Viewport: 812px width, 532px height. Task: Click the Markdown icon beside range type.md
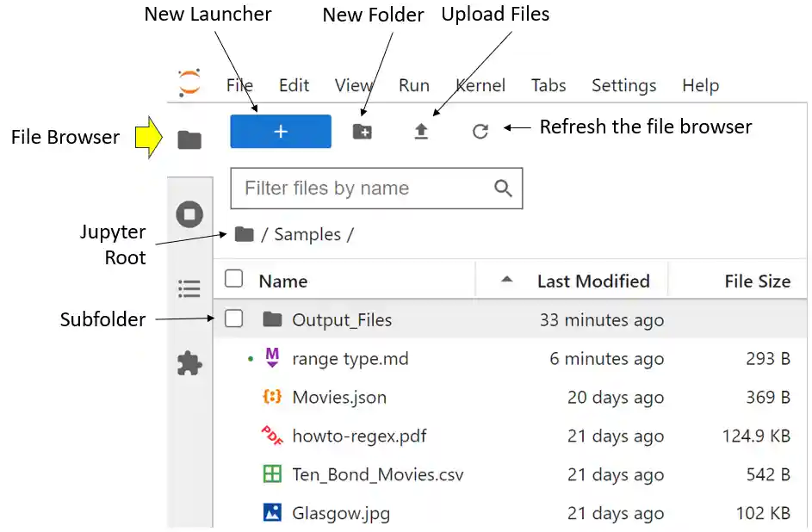(273, 358)
